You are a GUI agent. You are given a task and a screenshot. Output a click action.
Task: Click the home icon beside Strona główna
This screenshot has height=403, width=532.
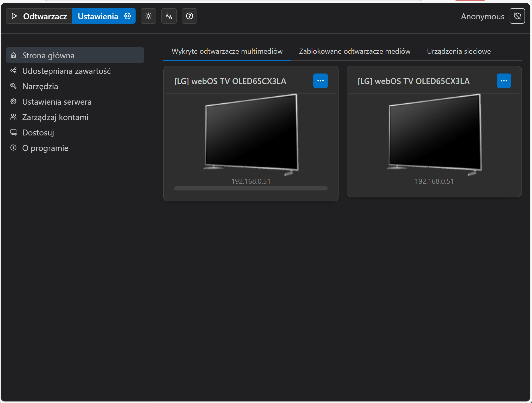[13, 55]
